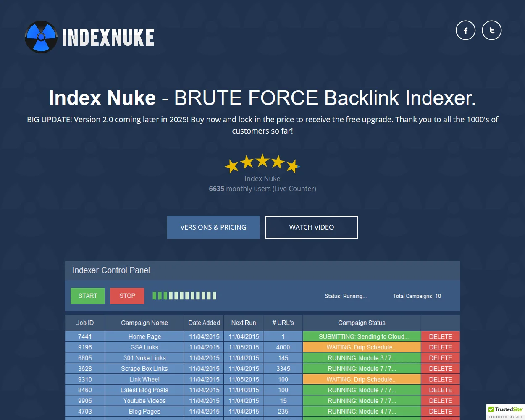The image size is (525, 420).
Task: Open the Twitter social icon
Action: pyautogui.click(x=492, y=30)
